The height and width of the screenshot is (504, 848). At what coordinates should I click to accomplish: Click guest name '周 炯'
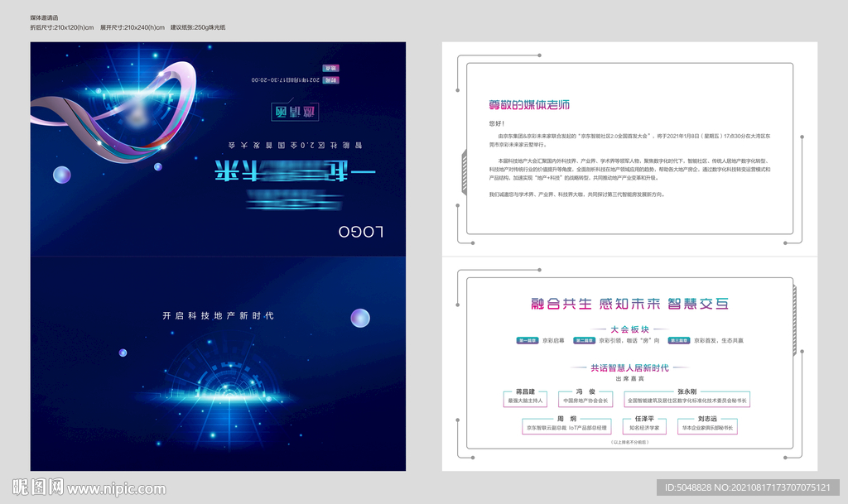[566, 419]
